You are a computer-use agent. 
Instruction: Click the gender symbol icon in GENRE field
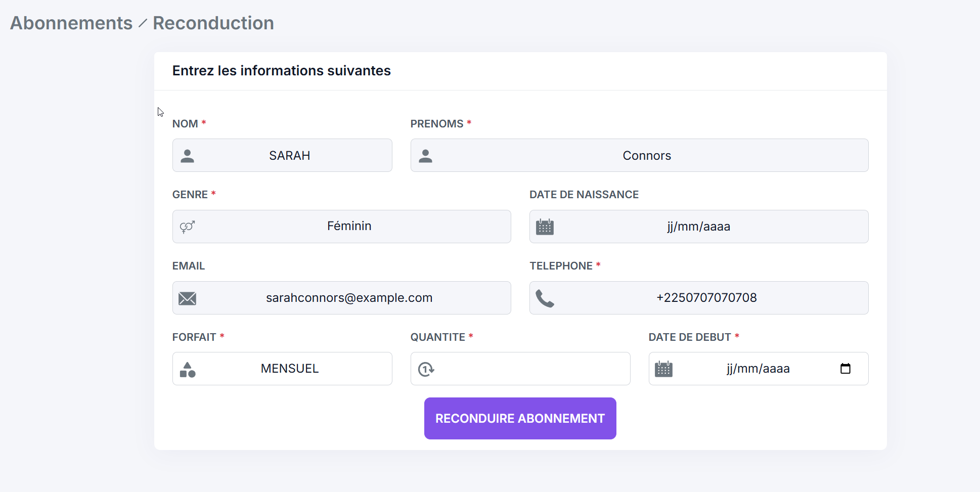coord(188,227)
